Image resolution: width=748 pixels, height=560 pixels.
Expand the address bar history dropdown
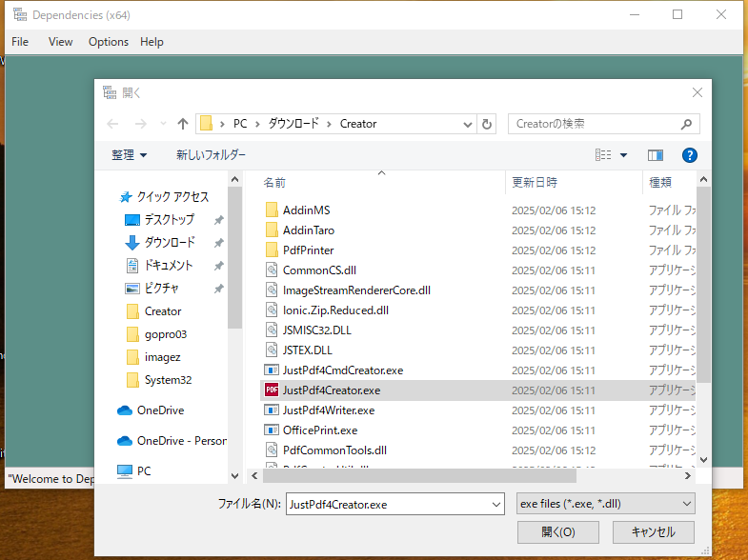click(x=468, y=125)
